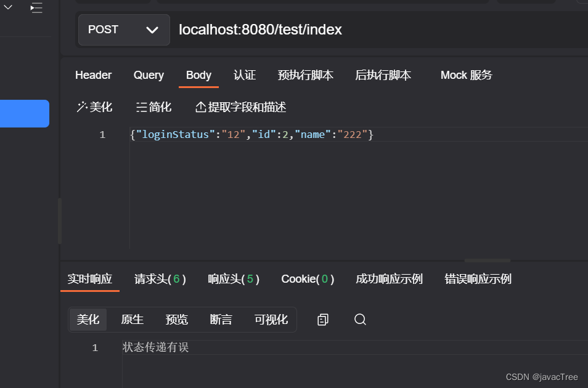Click the chevron icon in the top-left corner
The height and width of the screenshot is (388, 588).
pos(7,8)
